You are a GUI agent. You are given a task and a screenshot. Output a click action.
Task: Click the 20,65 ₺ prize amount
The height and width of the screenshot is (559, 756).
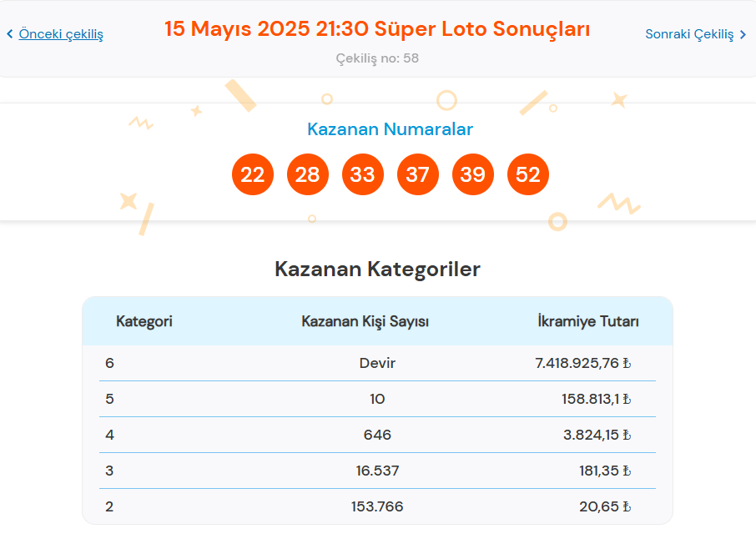click(x=604, y=506)
